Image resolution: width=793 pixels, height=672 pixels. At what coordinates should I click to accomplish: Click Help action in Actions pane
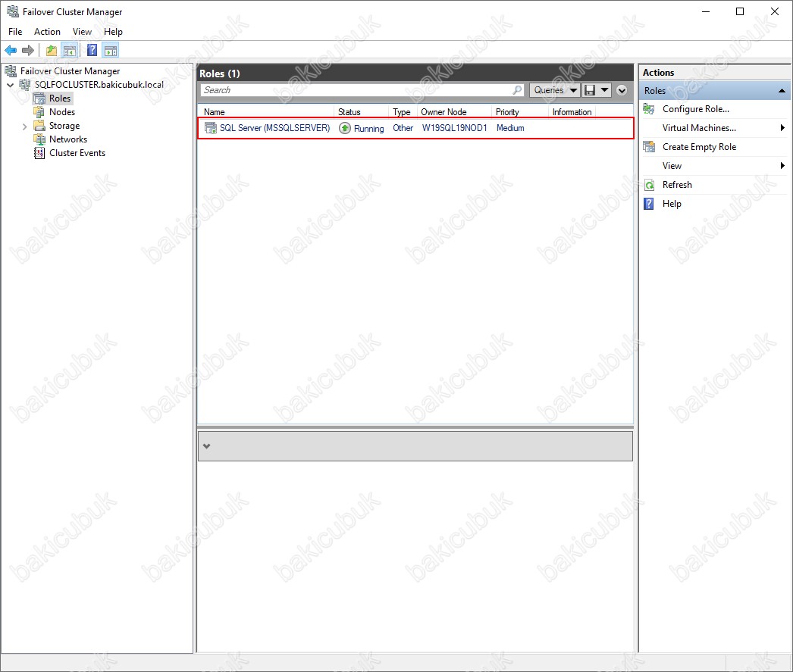(x=672, y=204)
